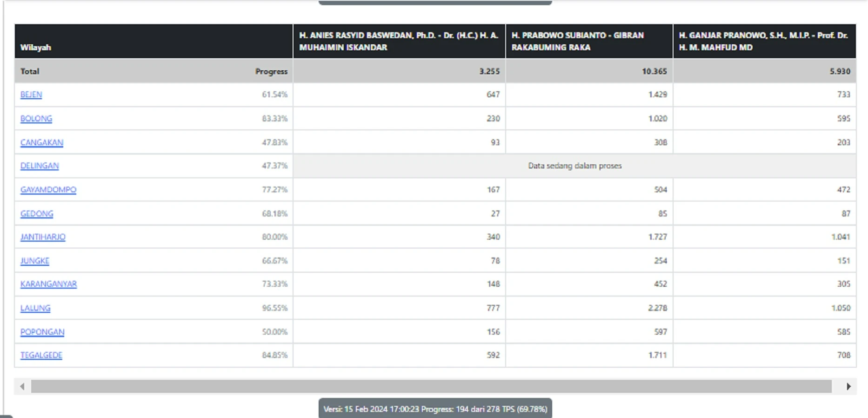This screenshot has width=868, height=418.
Task: Click KARANGANYAR Anies value 148
Action: [x=493, y=284]
